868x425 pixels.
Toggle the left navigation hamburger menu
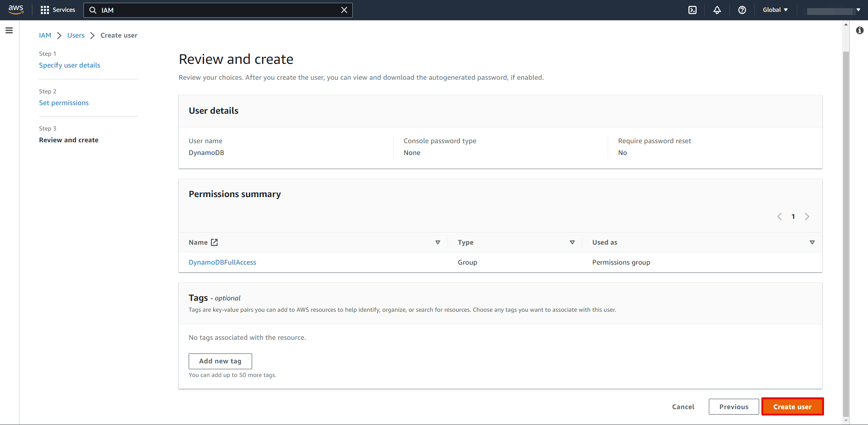pos(9,30)
